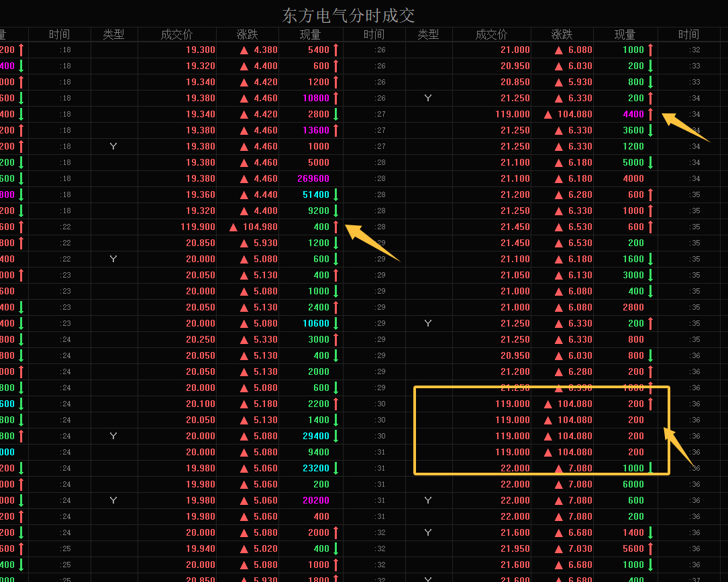
Task: Select the 5.180 change value
Action: 266,404
